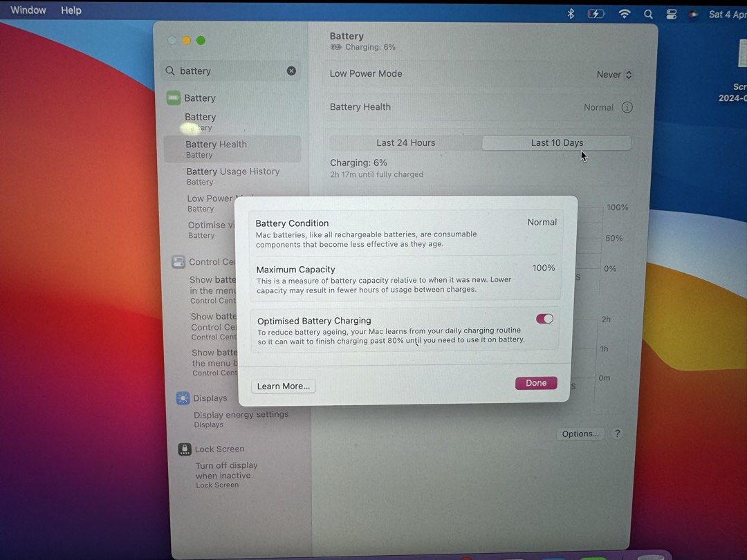747x560 pixels.
Task: Click the Charging: 6% header status
Action: [363, 47]
